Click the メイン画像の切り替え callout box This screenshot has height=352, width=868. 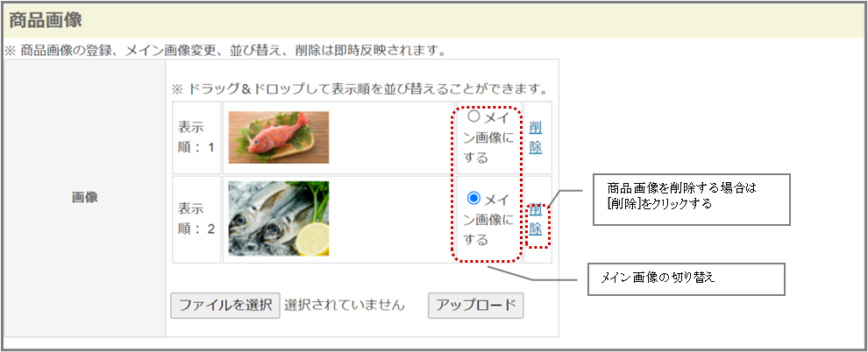click(687, 279)
